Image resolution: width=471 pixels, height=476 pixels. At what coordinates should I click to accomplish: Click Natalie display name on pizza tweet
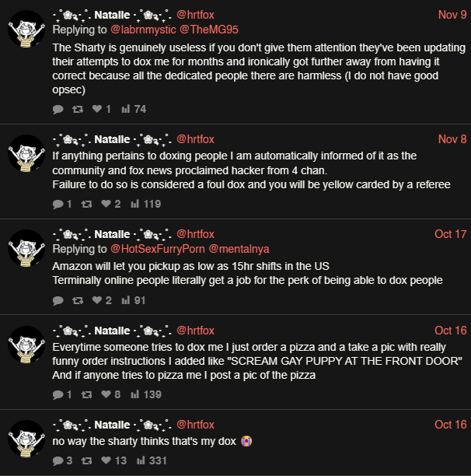[111, 331]
